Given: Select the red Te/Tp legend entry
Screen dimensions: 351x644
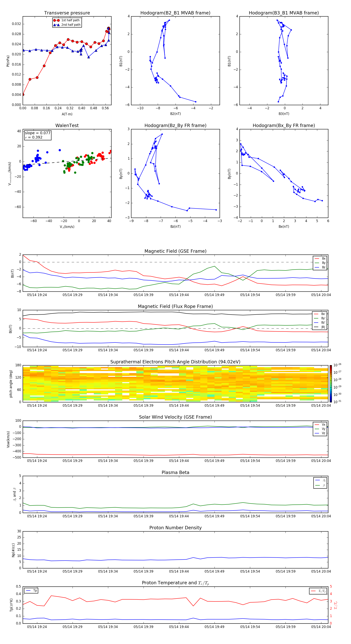Looking at the screenshot, I should click(318, 591).
